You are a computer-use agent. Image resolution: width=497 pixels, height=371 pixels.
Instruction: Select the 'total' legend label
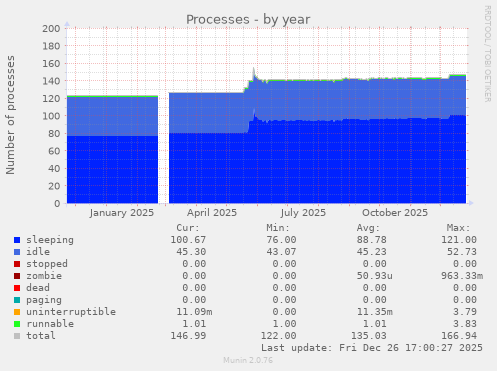(41, 336)
